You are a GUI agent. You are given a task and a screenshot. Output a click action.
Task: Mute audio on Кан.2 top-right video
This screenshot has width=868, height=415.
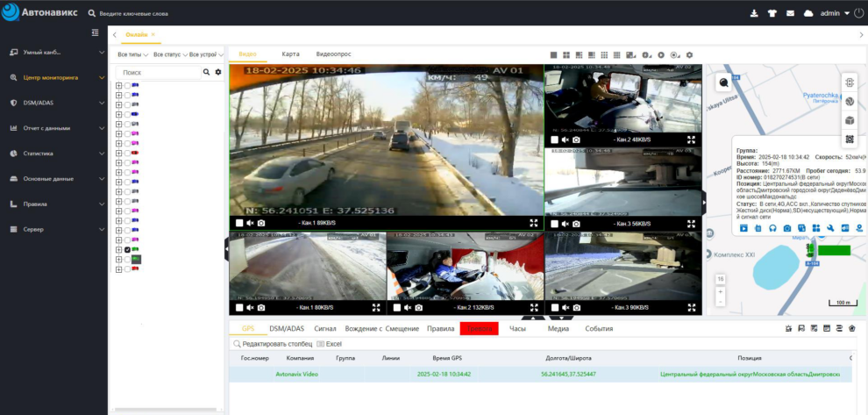tap(565, 140)
